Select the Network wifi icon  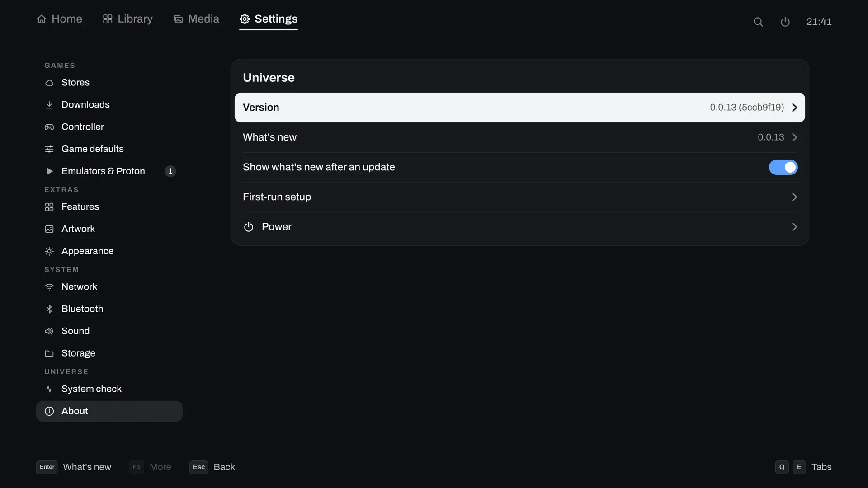tap(49, 287)
